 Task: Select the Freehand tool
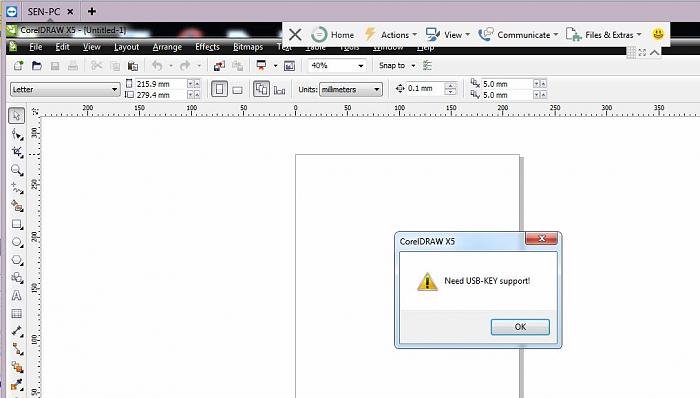(x=17, y=188)
